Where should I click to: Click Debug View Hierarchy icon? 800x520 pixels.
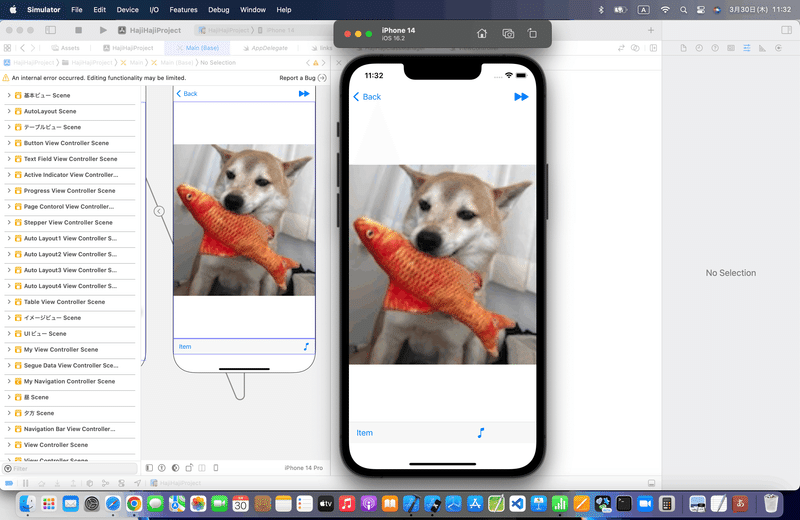coord(89,483)
